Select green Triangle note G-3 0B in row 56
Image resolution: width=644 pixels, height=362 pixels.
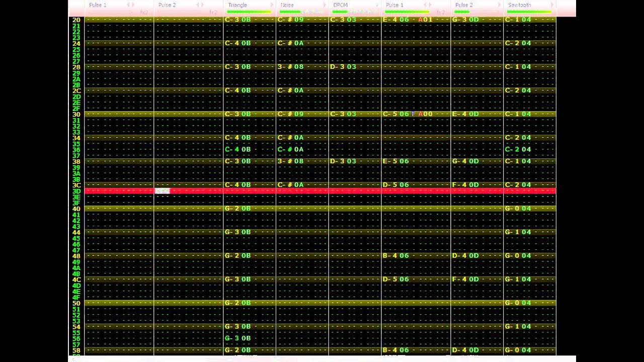coord(237,338)
